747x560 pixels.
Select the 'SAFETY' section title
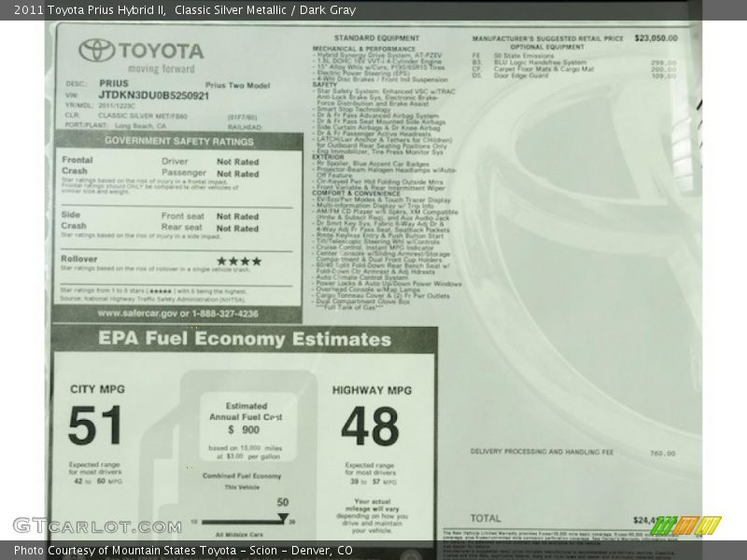click(x=324, y=84)
